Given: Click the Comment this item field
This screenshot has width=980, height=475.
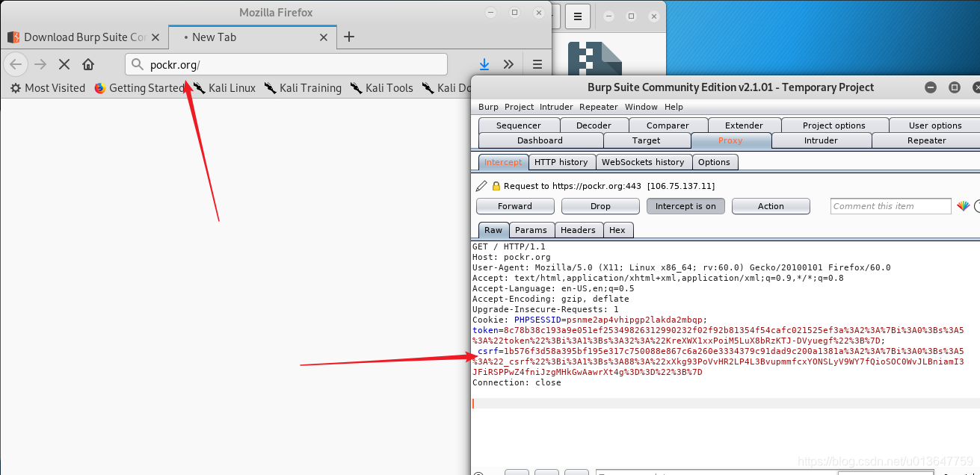Looking at the screenshot, I should 890,206.
